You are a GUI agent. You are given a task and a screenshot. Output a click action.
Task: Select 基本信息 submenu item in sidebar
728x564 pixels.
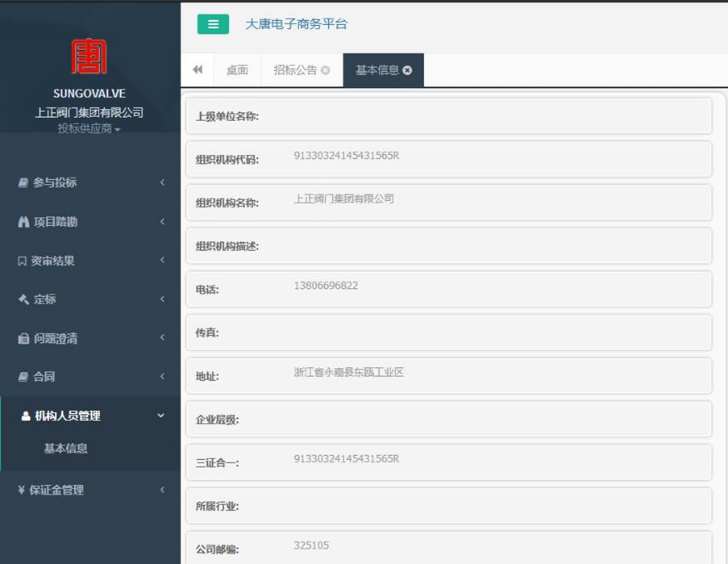(67, 449)
